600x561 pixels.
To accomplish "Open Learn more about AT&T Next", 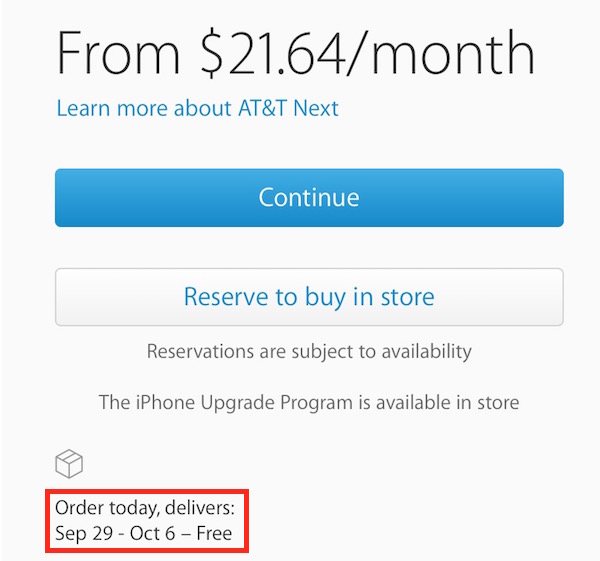I will coord(197,108).
